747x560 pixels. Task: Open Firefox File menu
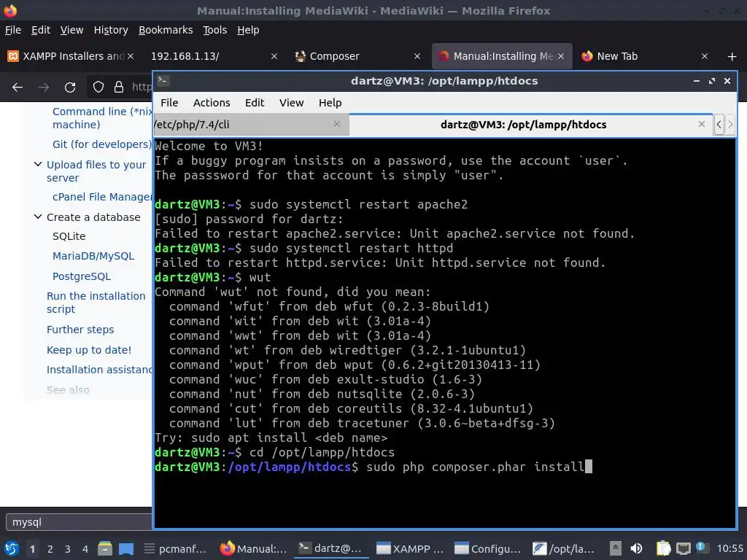[13, 30]
